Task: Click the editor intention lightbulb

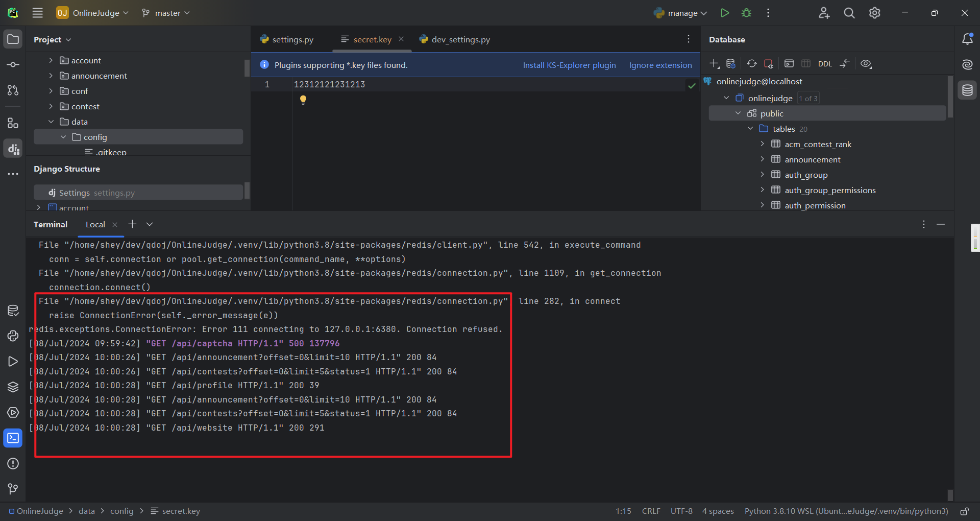Action: (x=303, y=100)
